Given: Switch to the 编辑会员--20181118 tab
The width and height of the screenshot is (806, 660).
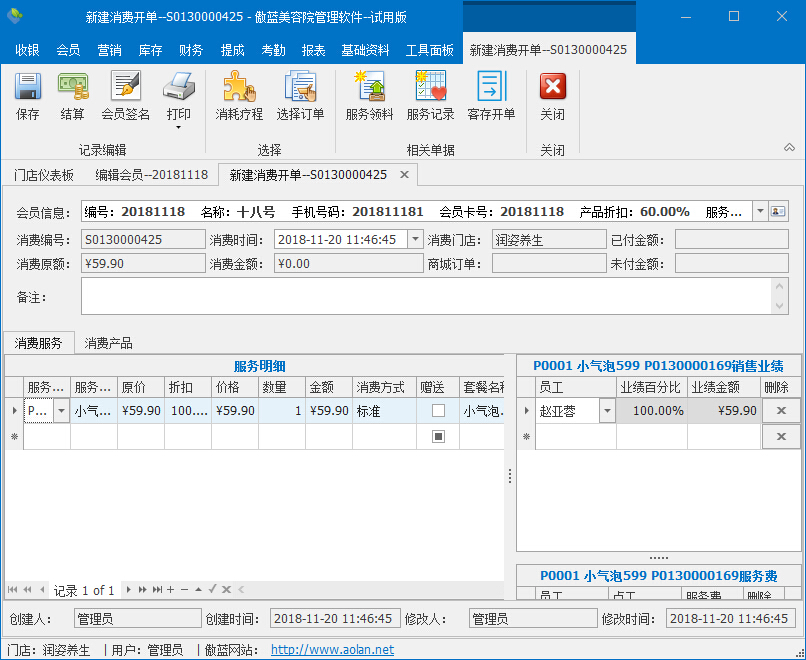Looking at the screenshot, I should click(x=152, y=175).
